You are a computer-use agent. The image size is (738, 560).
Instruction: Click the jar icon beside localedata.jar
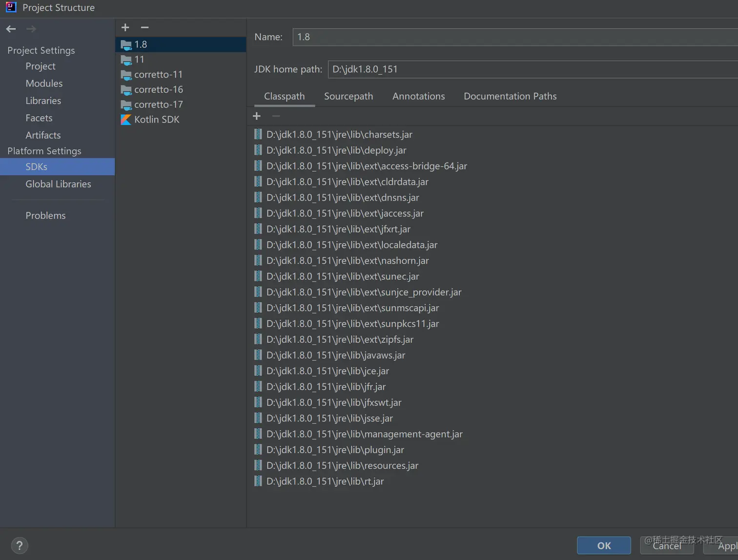[258, 245]
